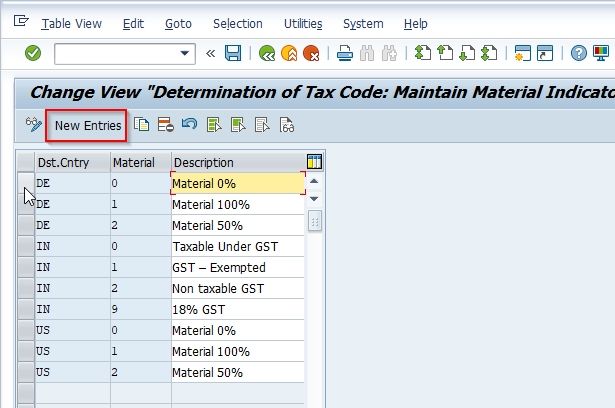Click the Delete row icon
Image resolution: width=615 pixels, height=408 pixels.
click(x=166, y=125)
